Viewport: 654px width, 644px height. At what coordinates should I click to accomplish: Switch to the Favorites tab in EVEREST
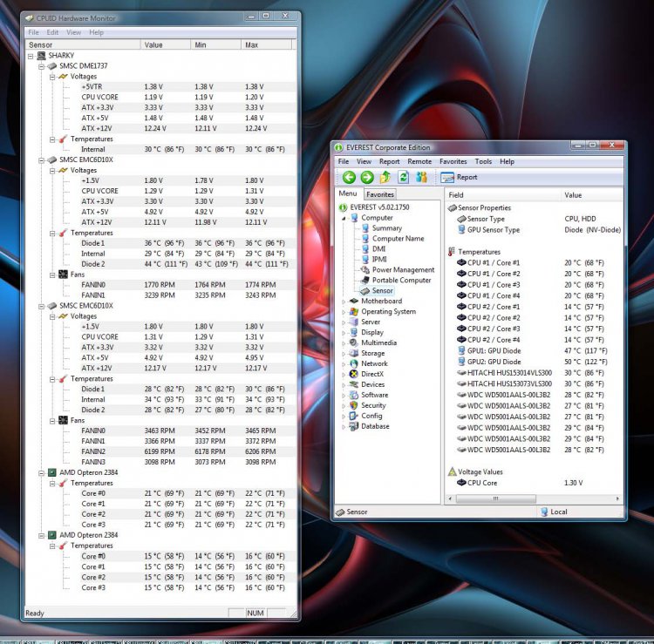[380, 194]
